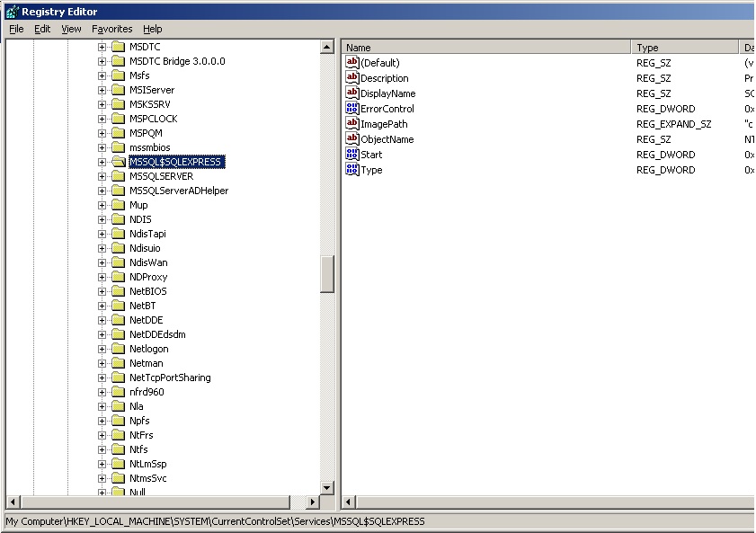The image size is (756, 533).
Task: Expand the nfrd960 key
Action: [x=102, y=392]
